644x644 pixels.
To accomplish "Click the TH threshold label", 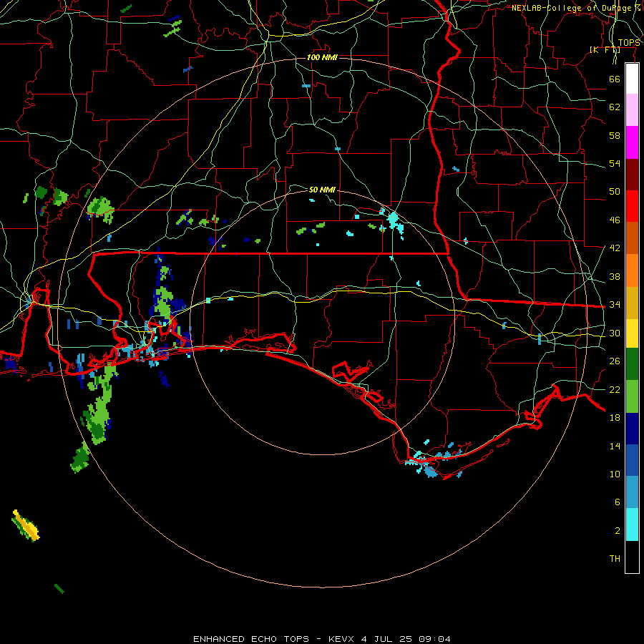I will click(x=615, y=559).
